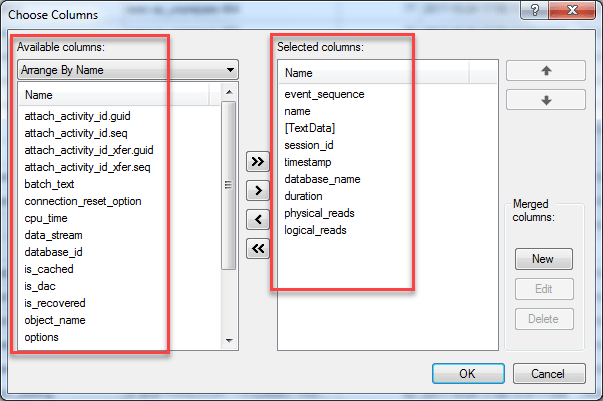Screen dimensions: 603x401
Task: Select is_recovered in Available columns
Action: point(55,303)
